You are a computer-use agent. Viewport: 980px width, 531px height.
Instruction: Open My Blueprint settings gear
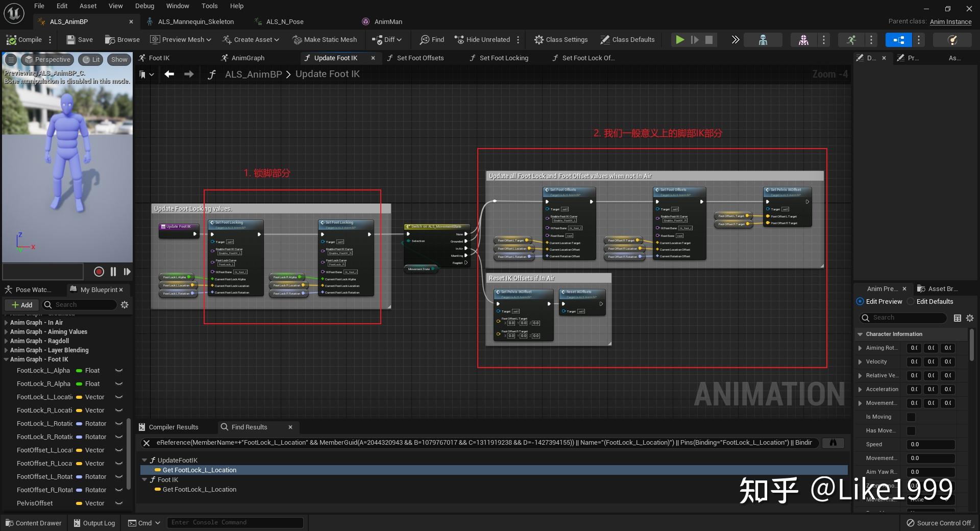125,305
